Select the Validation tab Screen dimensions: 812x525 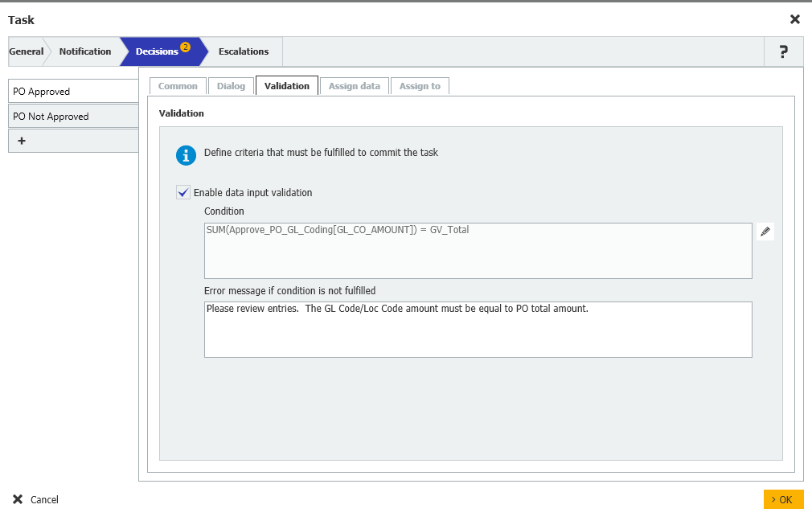[286, 86]
